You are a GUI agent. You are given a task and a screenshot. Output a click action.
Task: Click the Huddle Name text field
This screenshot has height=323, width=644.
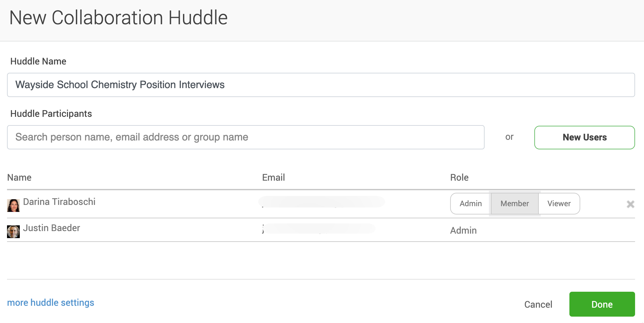[321, 85]
